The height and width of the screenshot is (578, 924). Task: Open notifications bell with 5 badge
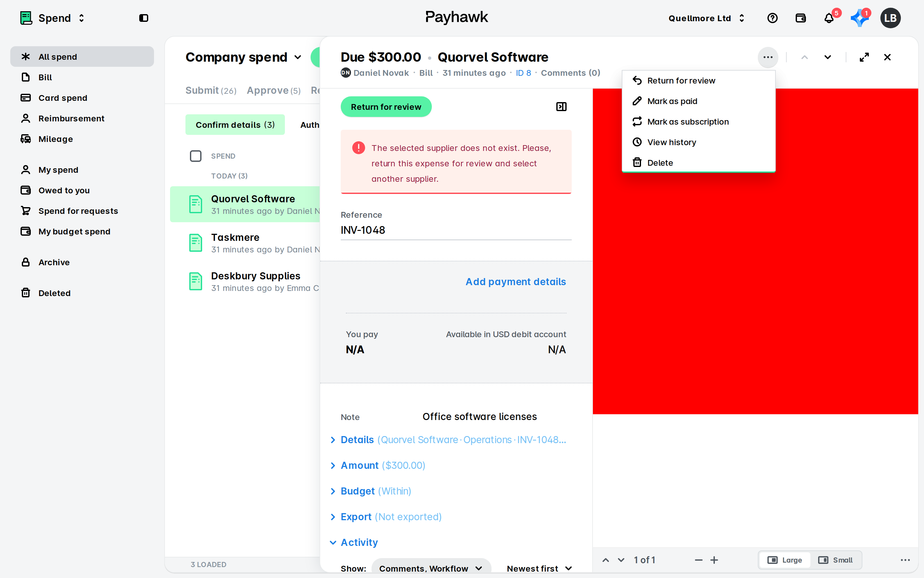pyautogui.click(x=829, y=18)
